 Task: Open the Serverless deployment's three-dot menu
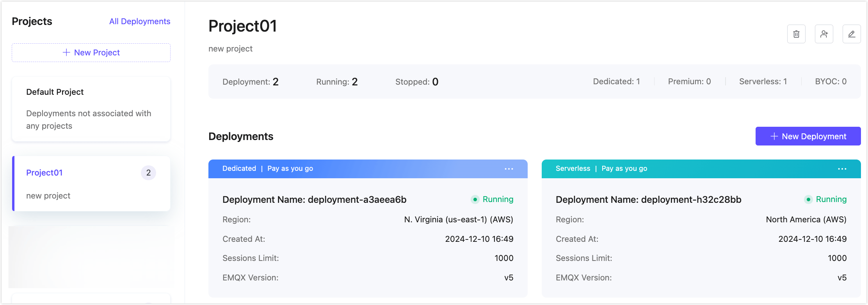tap(842, 169)
